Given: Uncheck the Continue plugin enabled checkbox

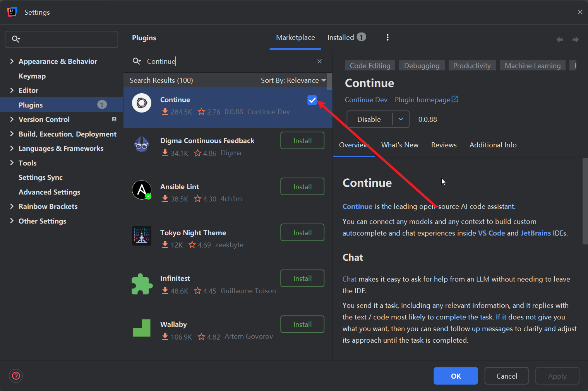Looking at the screenshot, I should coord(312,100).
